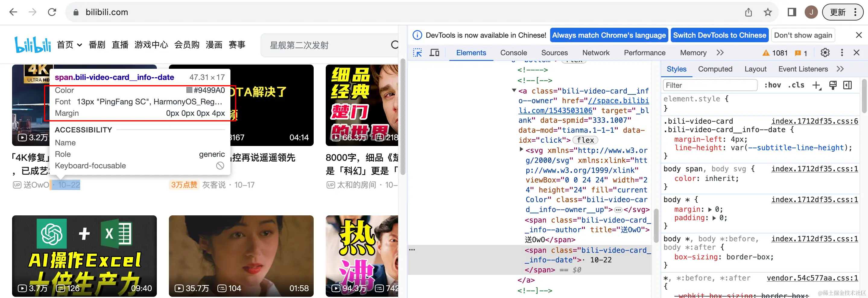
Task: Bookmark this page with the star icon
Action: pos(768,12)
